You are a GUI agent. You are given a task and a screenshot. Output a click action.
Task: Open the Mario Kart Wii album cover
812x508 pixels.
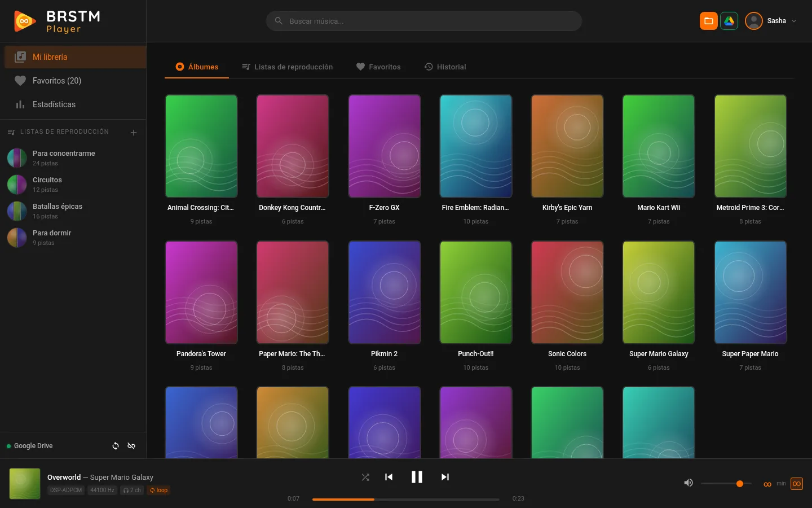pos(659,146)
